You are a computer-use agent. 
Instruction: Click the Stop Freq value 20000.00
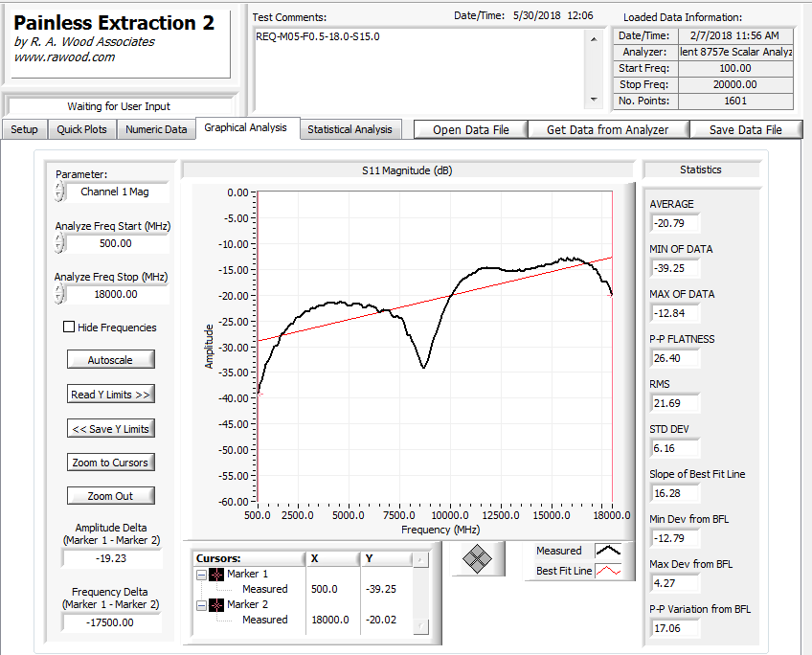coord(735,84)
